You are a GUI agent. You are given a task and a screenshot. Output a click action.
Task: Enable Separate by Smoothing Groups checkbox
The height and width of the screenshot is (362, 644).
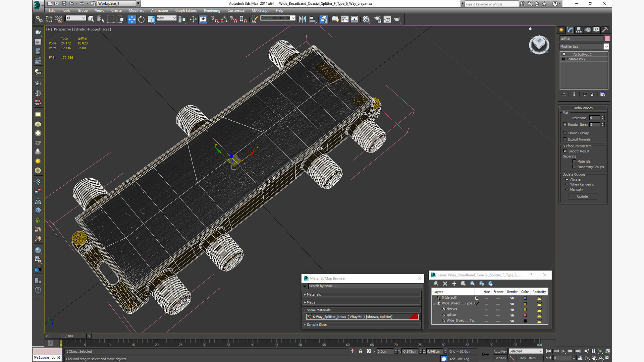click(574, 167)
